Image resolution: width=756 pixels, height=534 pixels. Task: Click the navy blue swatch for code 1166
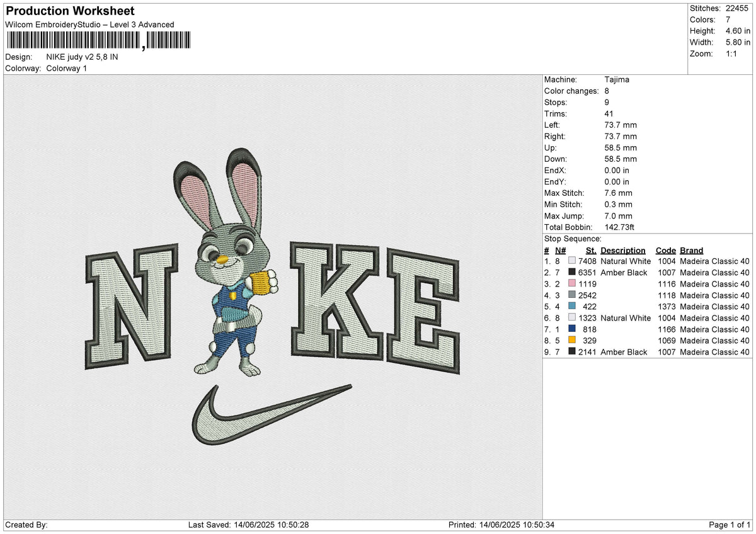click(x=572, y=329)
